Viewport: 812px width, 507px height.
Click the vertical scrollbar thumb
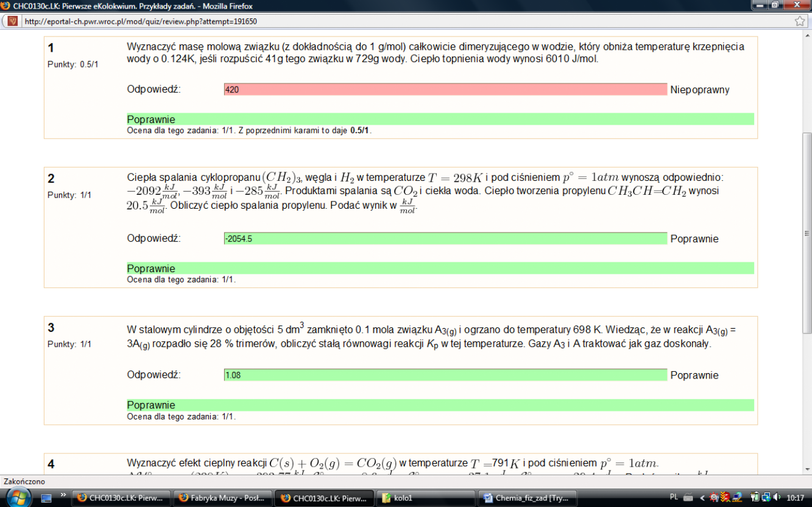[807, 231]
